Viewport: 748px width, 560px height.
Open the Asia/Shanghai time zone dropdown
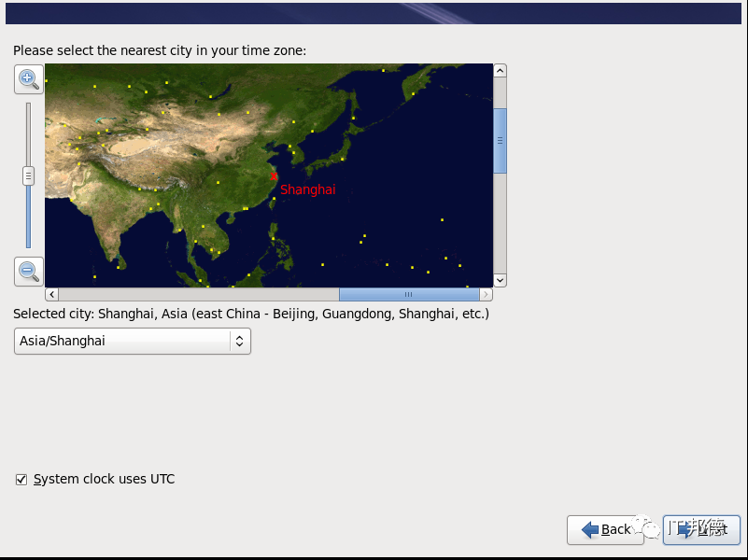(x=133, y=342)
